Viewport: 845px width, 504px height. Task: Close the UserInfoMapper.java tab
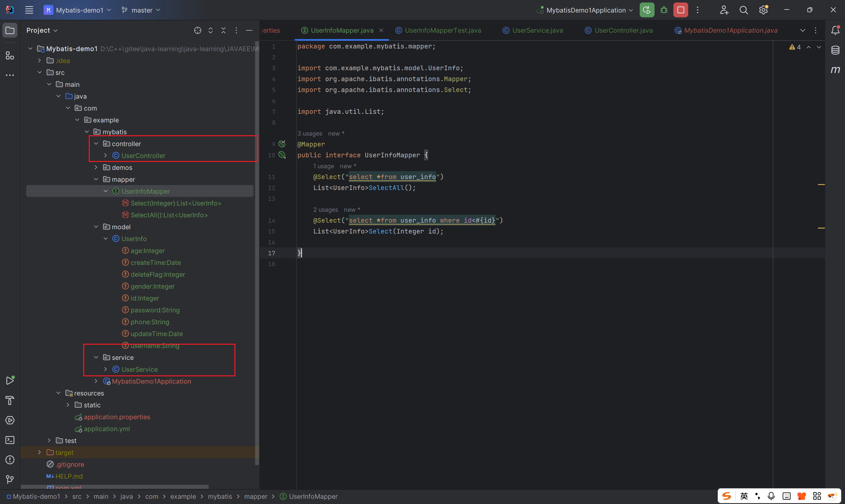click(381, 31)
